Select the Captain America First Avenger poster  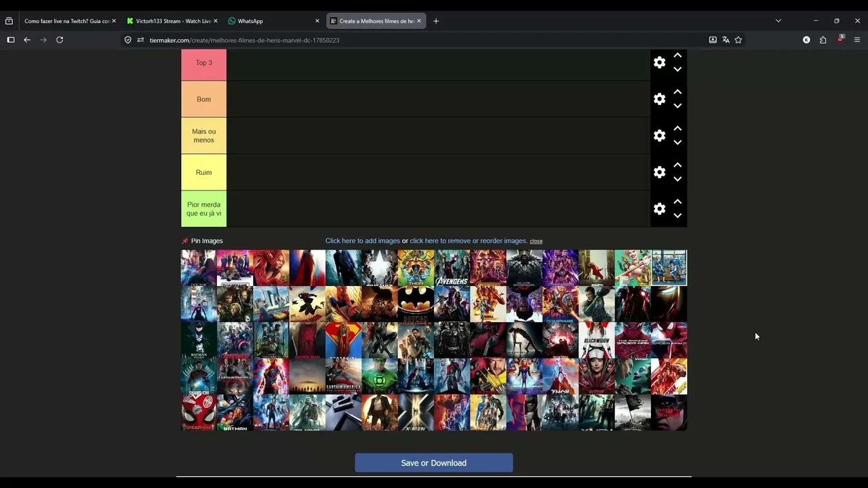(x=344, y=376)
